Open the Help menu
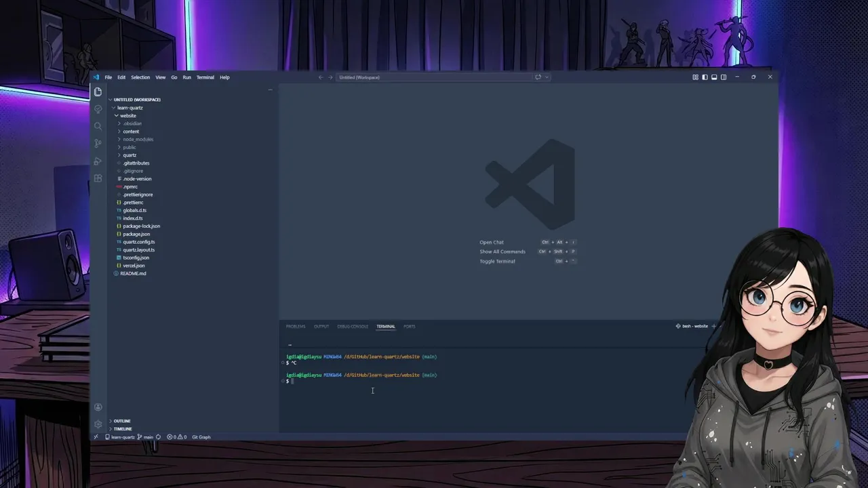868x488 pixels. [224, 77]
